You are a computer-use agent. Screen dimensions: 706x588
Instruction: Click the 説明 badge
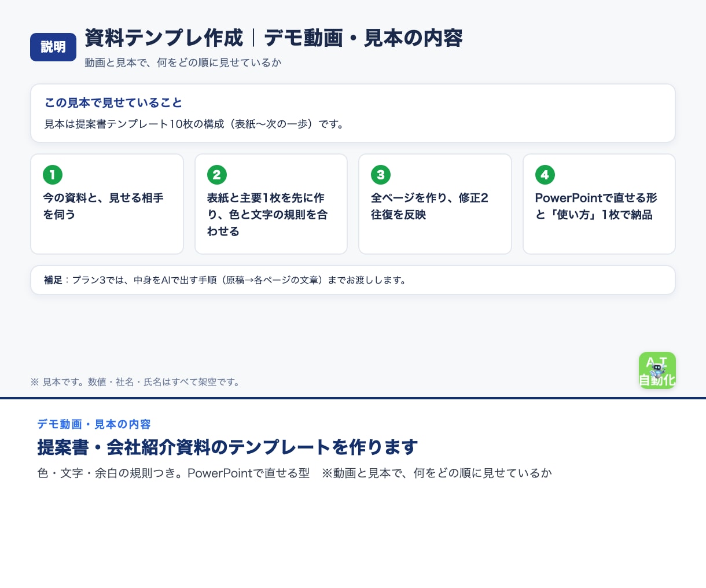(53, 47)
